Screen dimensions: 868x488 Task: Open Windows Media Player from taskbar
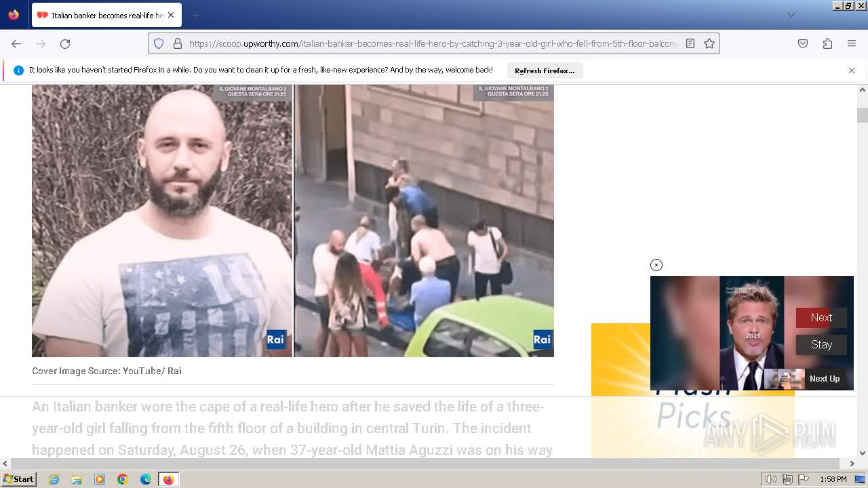(100, 479)
